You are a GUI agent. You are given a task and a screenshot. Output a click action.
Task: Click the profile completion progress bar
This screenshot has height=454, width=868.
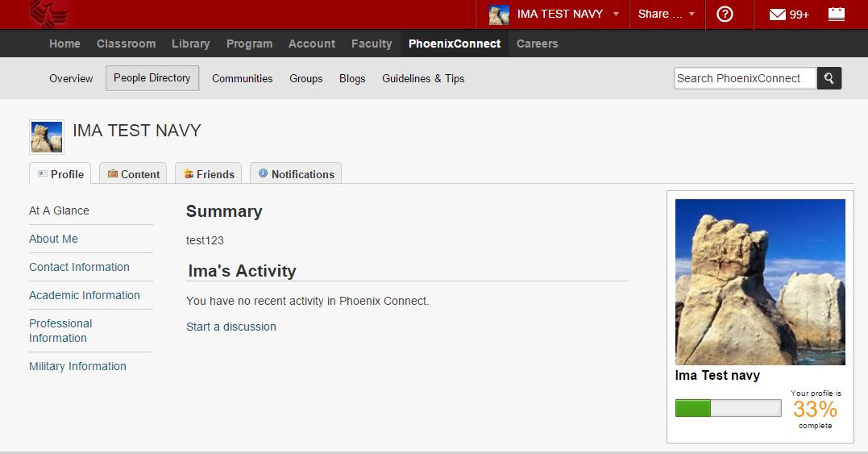point(728,408)
